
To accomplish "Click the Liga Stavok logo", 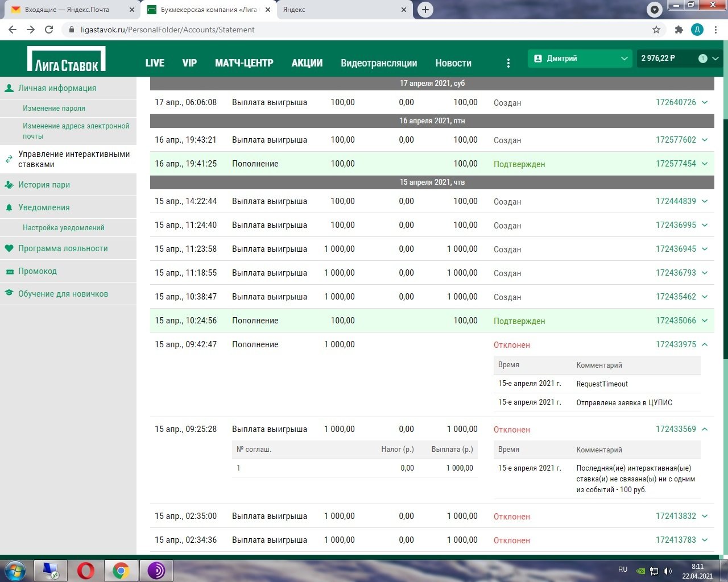I will (x=66, y=59).
